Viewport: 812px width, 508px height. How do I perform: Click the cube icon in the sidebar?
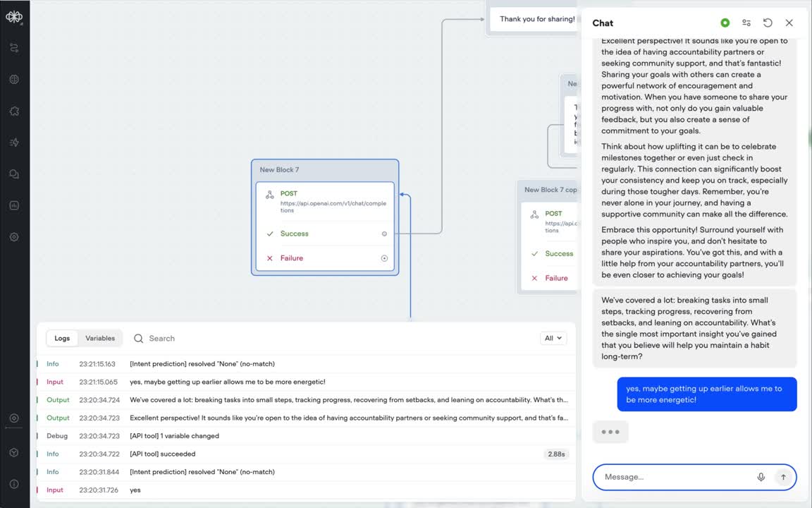point(14,452)
